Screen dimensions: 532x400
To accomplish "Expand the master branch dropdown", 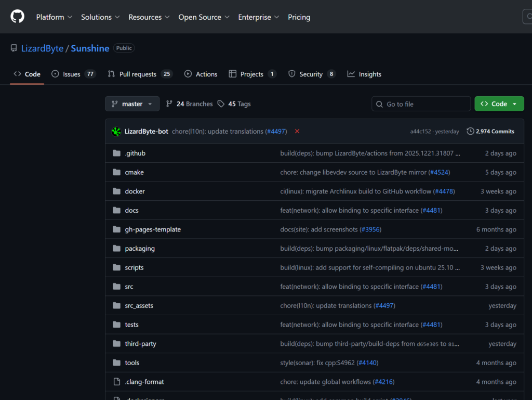I will [x=132, y=104].
